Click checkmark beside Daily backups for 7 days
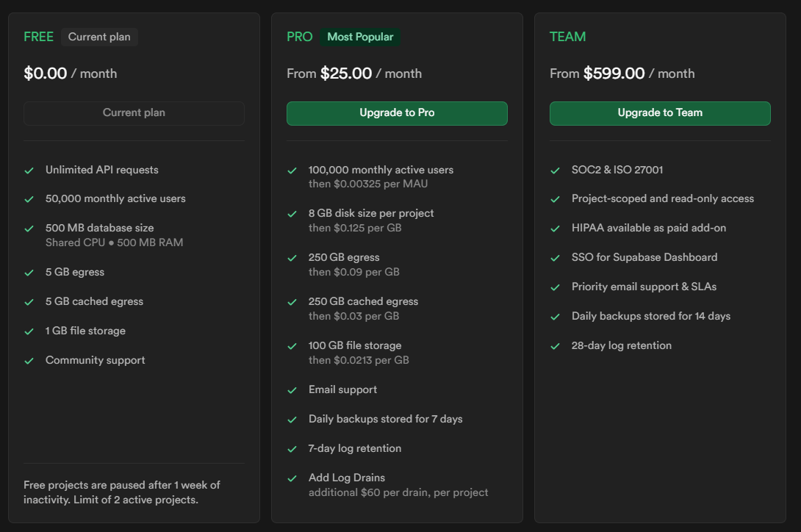The image size is (801, 532). click(292, 420)
